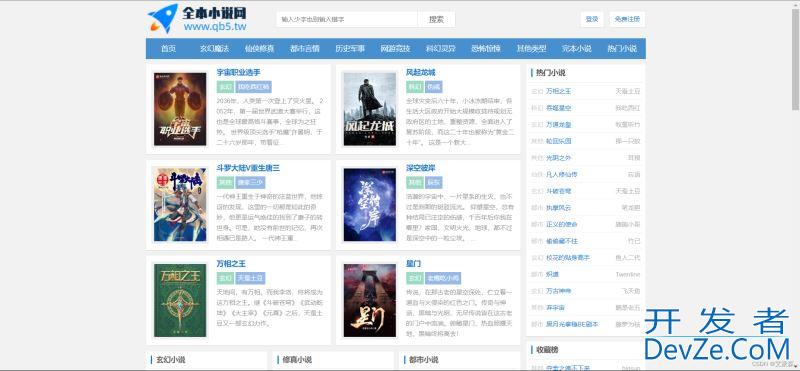Open the 深空彼岸 title link
Image resolution: width=800 pixels, height=371 pixels.
(420, 168)
